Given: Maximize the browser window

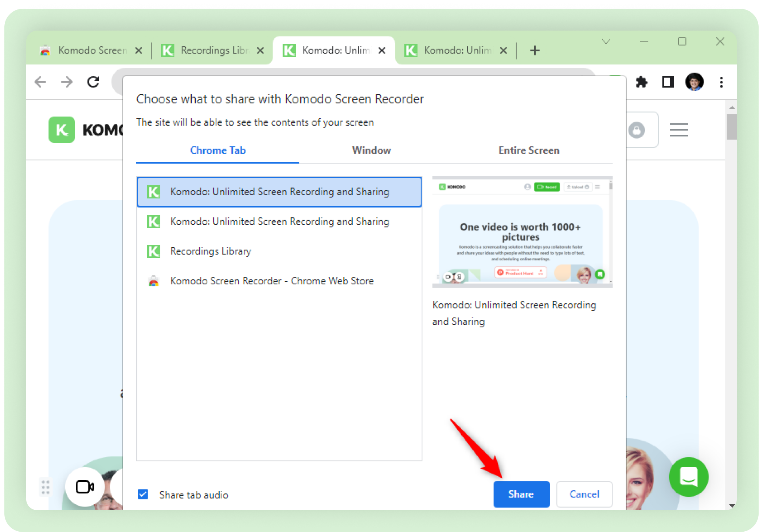Looking at the screenshot, I should [682, 42].
